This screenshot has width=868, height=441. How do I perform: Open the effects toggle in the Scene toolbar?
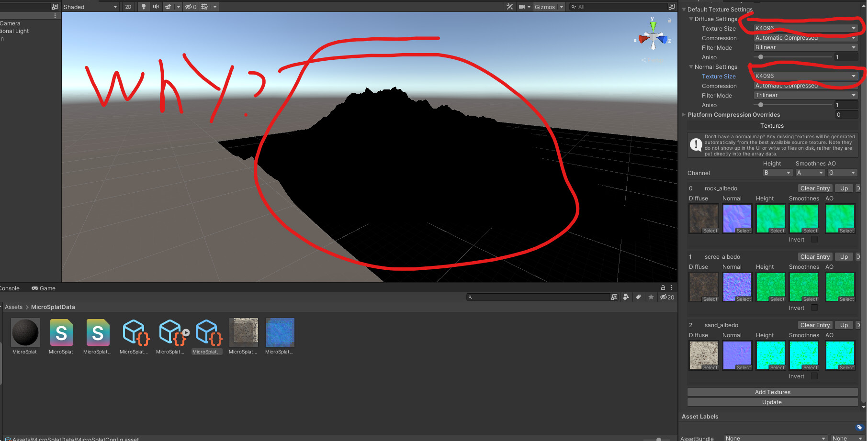[x=168, y=7]
